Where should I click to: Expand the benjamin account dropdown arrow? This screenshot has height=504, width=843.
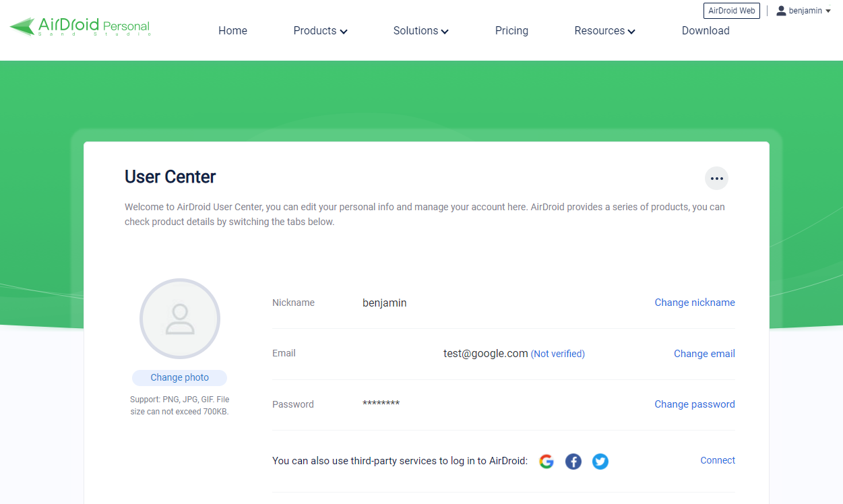[828, 11]
